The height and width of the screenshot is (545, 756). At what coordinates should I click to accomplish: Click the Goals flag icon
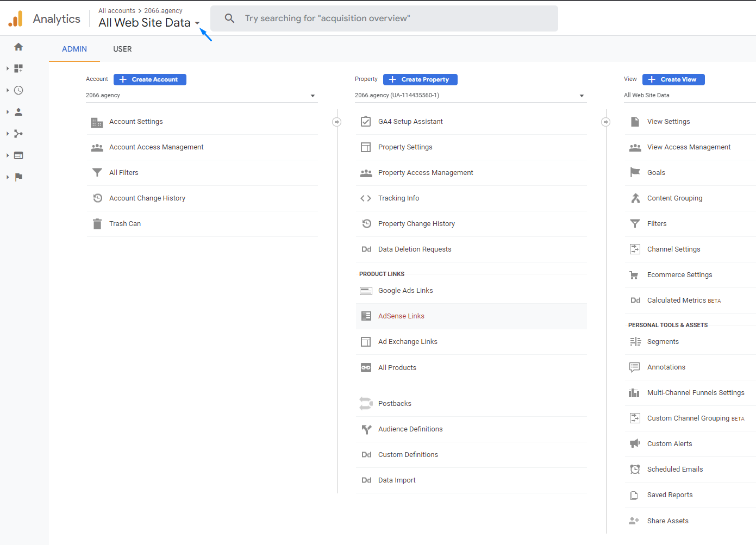[635, 172]
